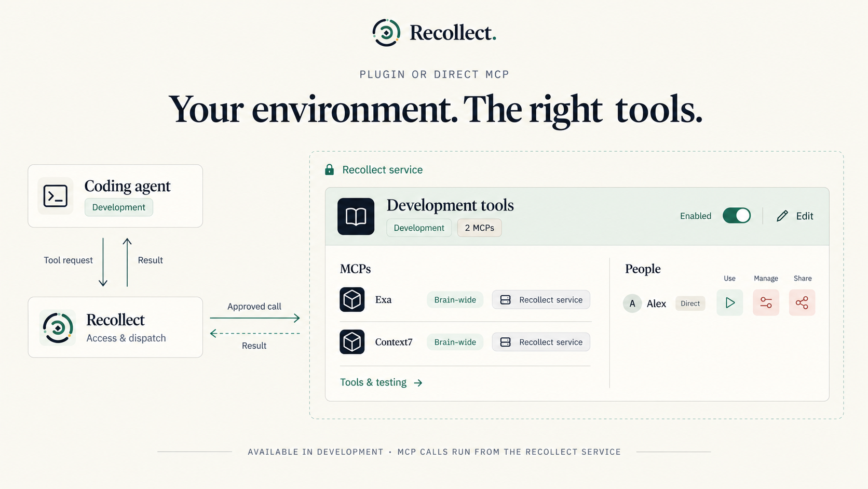
Task: Click the server icon in Exa's Recollect service chip
Action: click(505, 300)
